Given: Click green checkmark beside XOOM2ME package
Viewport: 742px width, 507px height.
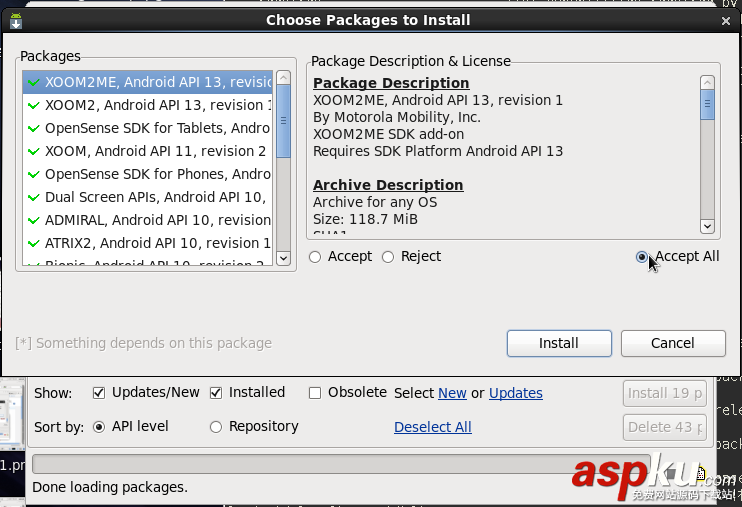Looking at the screenshot, I should (x=34, y=82).
